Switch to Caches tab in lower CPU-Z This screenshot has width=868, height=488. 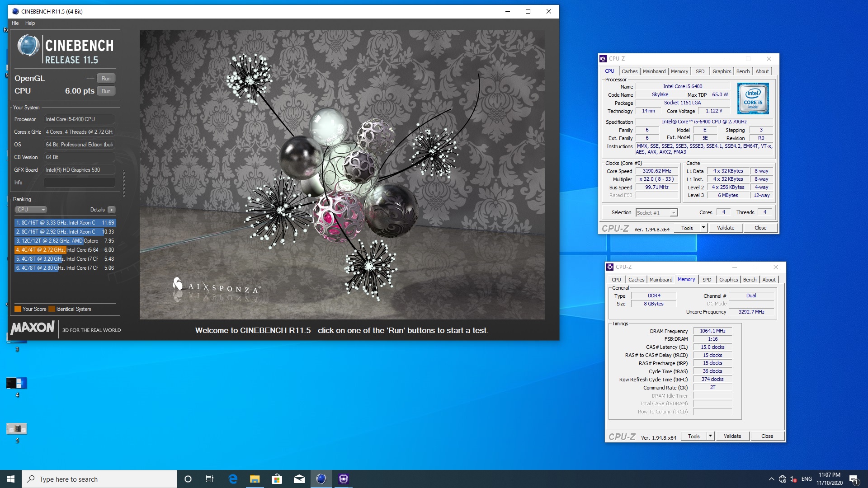pos(636,280)
